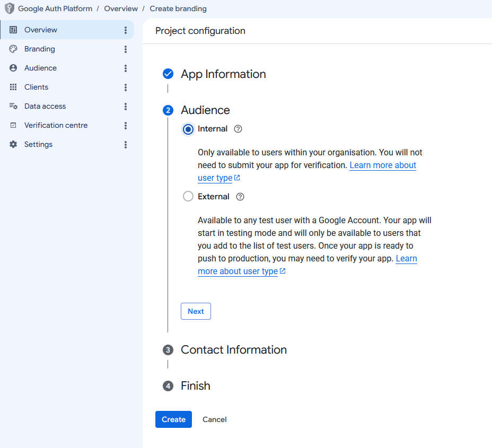
Task: Click the blue Create button
Action: click(173, 419)
